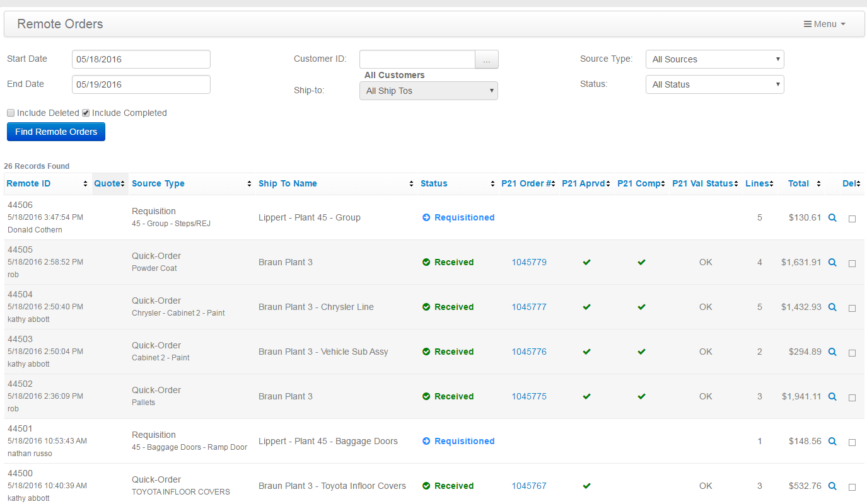
Task: Click Received check icon for order 44503
Action: (x=426, y=352)
